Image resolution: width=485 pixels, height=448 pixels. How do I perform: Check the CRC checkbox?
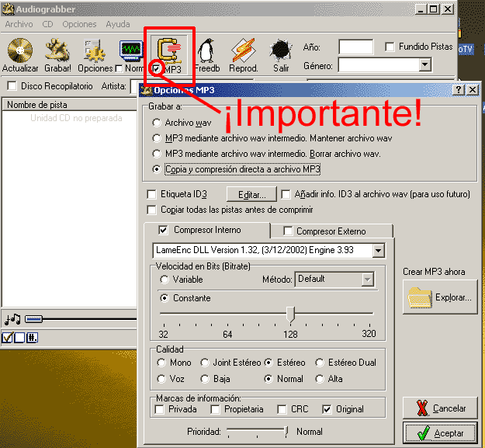click(282, 409)
